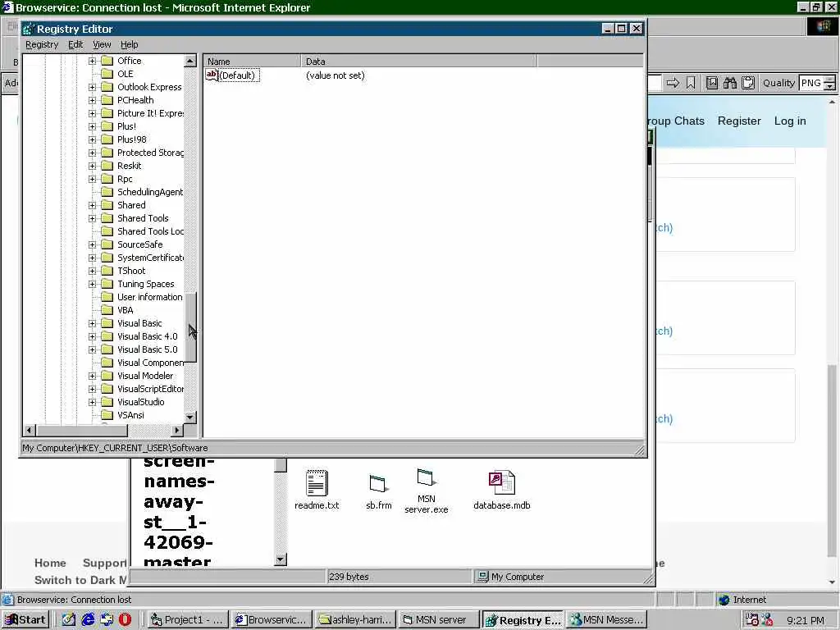
Task: Select the Shared Tools key
Action: point(143,218)
